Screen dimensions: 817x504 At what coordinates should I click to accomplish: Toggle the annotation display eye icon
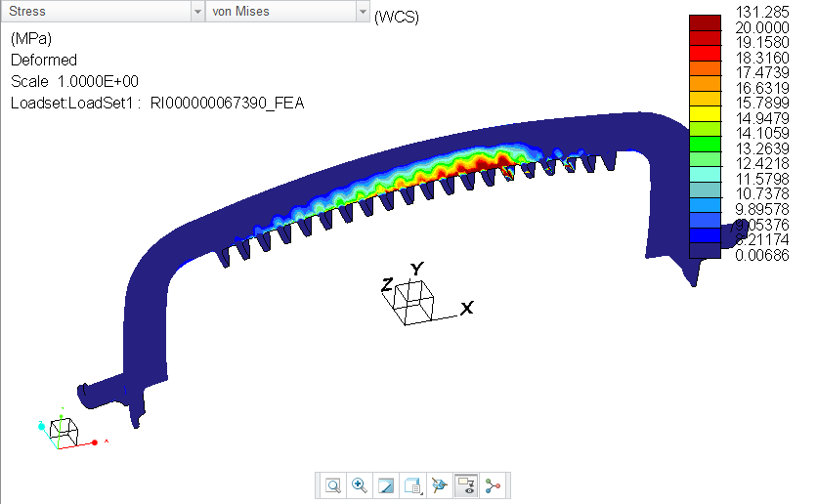pyautogui.click(x=466, y=485)
